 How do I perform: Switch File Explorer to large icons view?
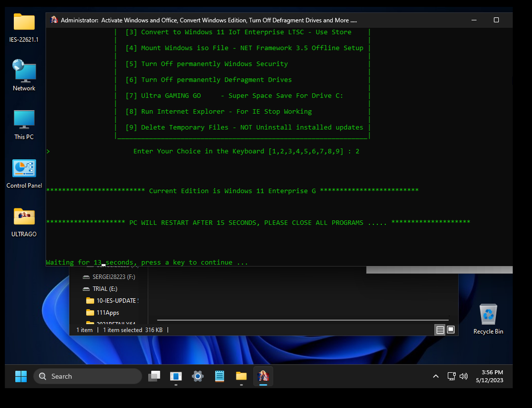451,329
